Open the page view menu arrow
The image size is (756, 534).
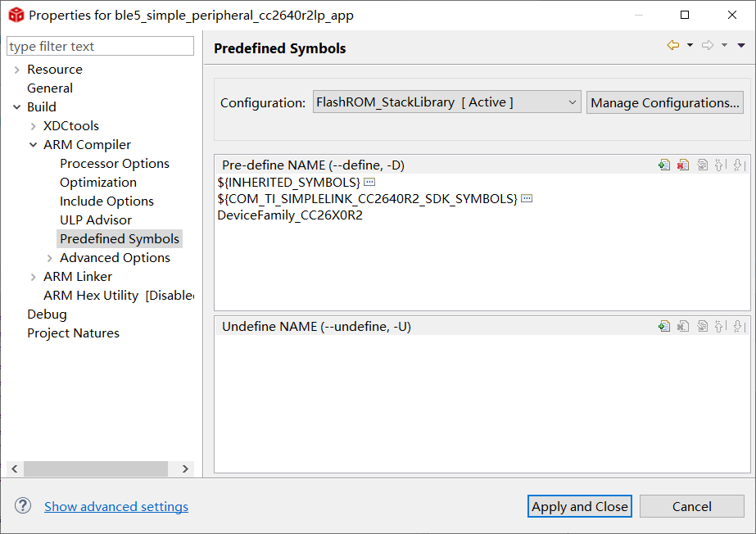click(x=741, y=46)
